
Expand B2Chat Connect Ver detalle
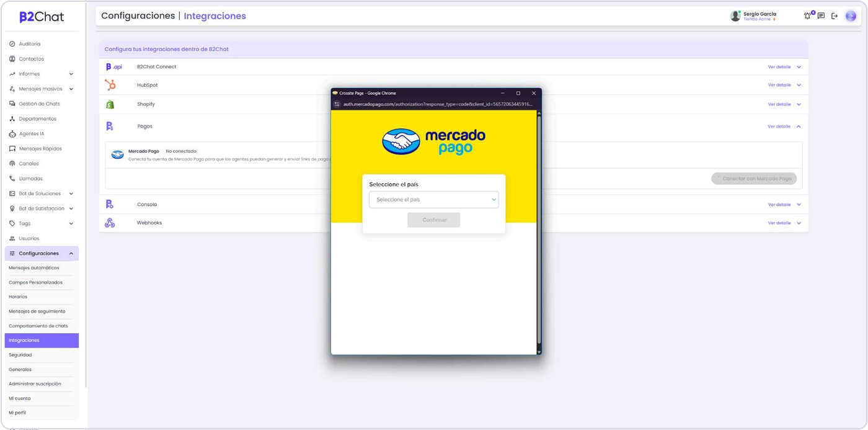pyautogui.click(x=784, y=66)
